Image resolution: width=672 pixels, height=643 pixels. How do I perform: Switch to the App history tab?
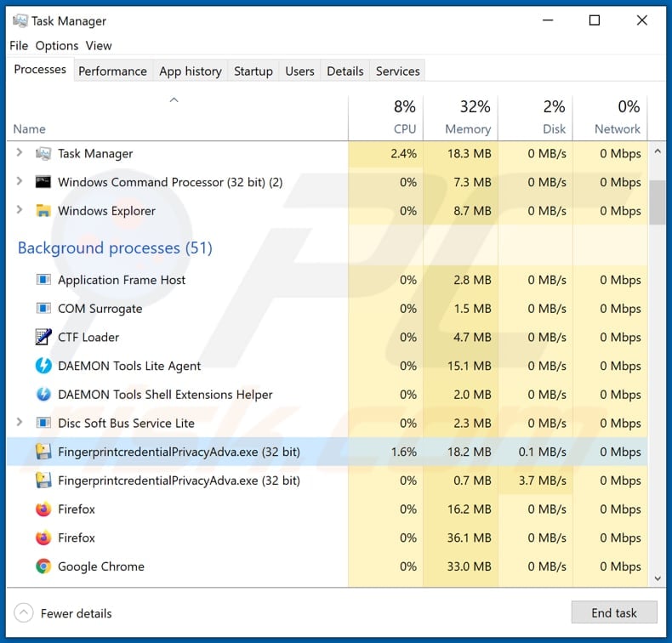coord(191,71)
